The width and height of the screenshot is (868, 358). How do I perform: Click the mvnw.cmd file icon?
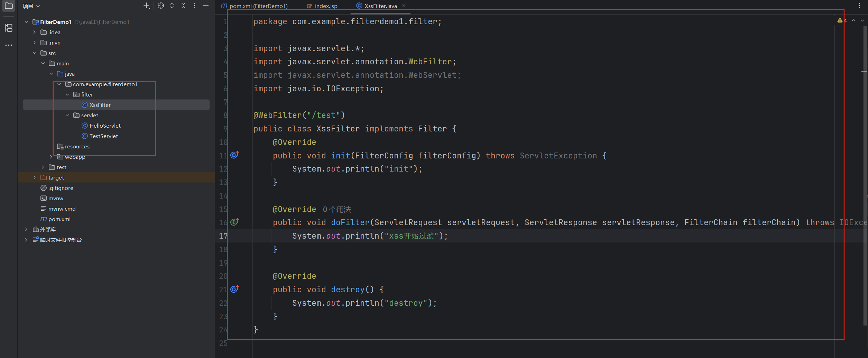point(44,209)
